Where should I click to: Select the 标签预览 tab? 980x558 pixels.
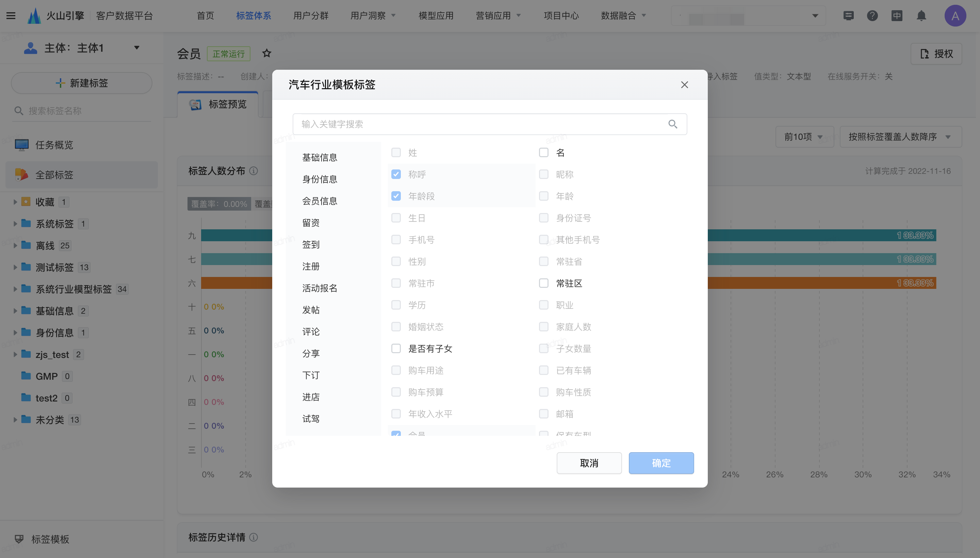(x=218, y=104)
